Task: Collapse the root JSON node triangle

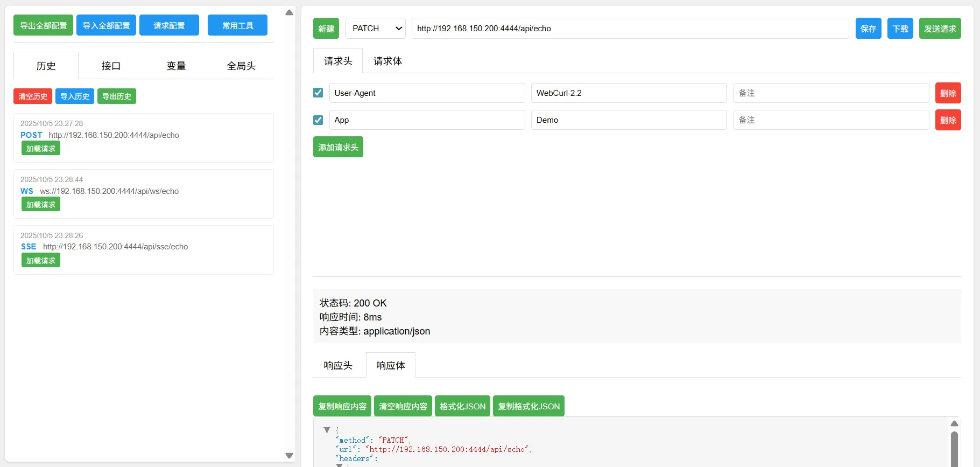Action: [327, 430]
